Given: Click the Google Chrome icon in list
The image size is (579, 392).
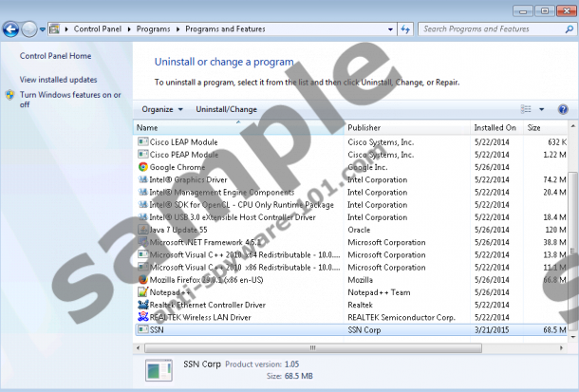Looking at the screenshot, I should 142,167.
